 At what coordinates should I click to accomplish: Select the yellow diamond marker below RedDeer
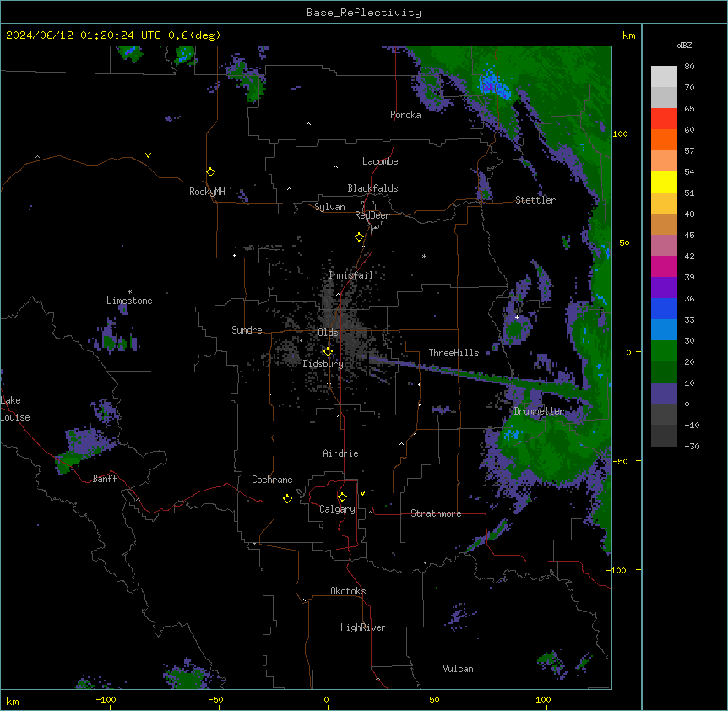(360, 237)
